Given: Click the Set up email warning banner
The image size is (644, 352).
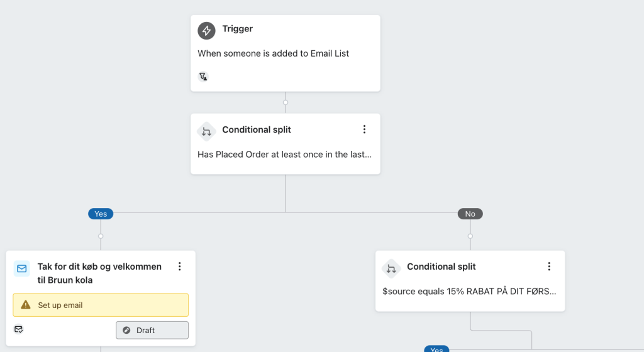Looking at the screenshot, I should 101,305.
